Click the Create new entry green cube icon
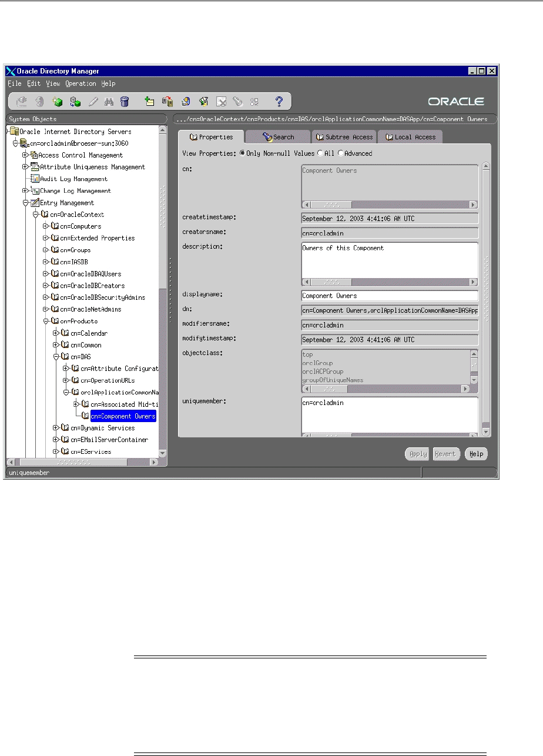 tap(57, 102)
